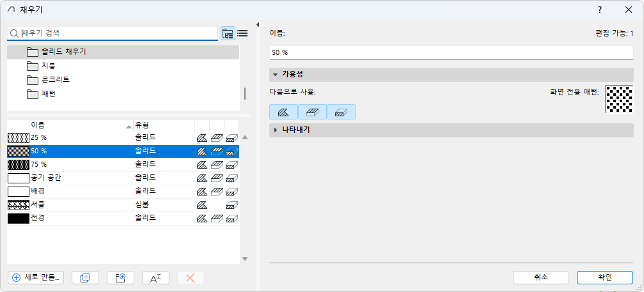Click the new folder icon button

(120, 278)
